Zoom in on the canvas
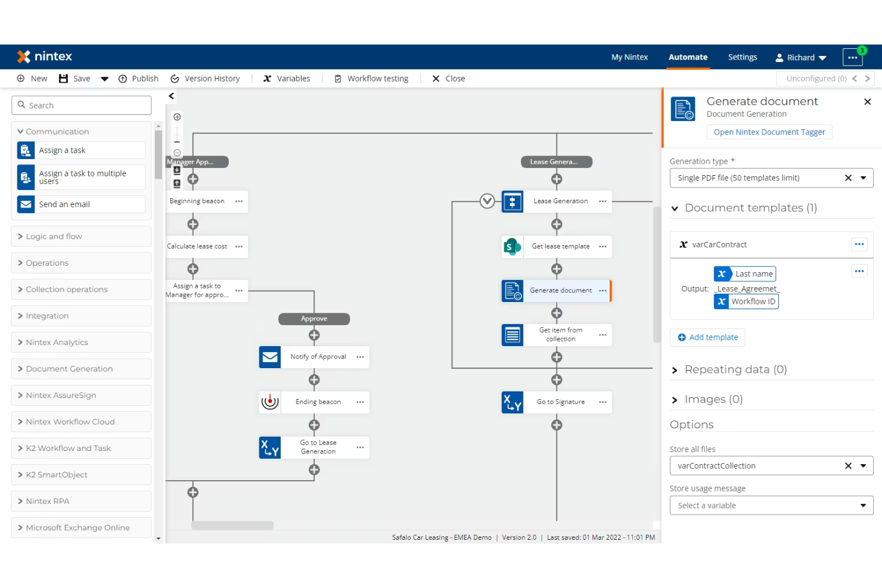 (177, 117)
